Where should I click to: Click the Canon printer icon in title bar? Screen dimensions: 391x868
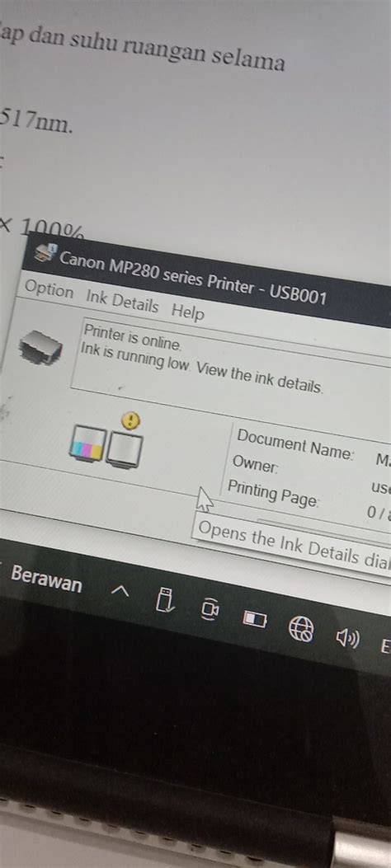point(45,252)
